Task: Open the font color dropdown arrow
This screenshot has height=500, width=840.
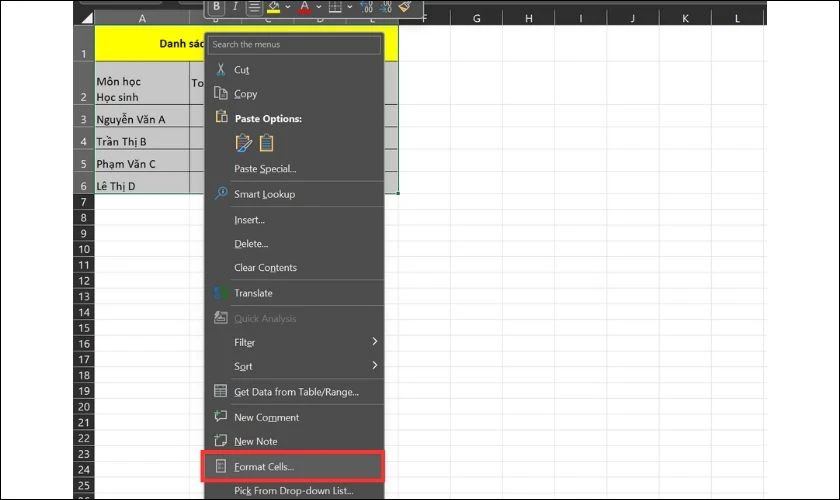Action: click(319, 7)
